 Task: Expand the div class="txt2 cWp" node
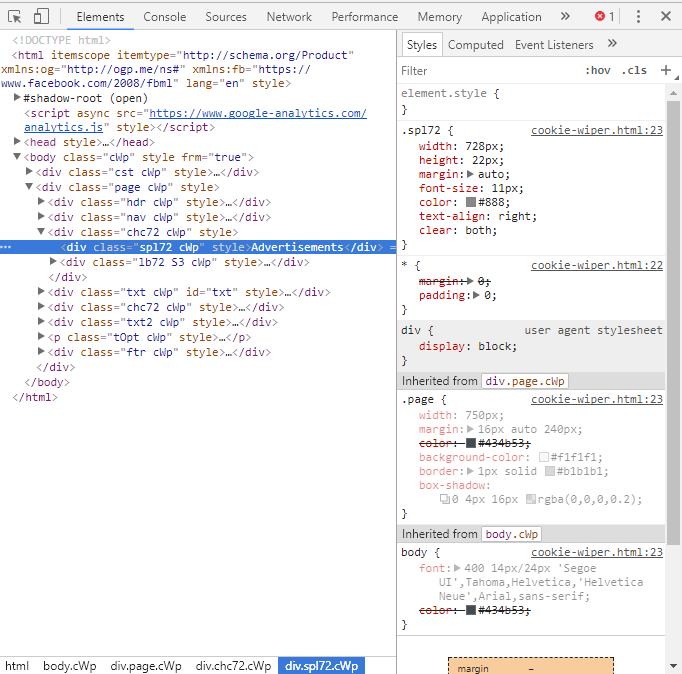coord(41,321)
